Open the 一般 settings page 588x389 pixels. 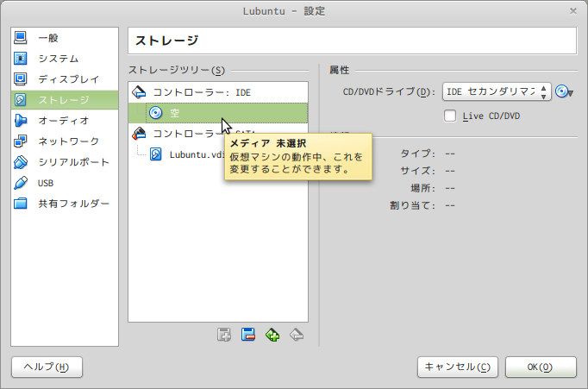(x=65, y=37)
